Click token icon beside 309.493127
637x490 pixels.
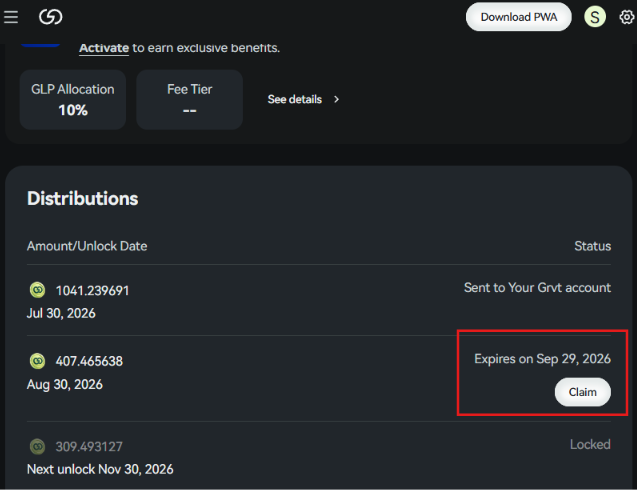point(37,446)
